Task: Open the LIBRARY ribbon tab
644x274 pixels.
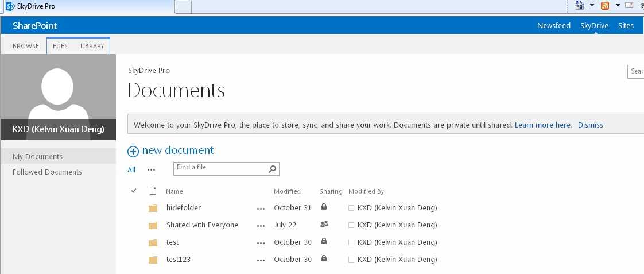Action: point(92,46)
